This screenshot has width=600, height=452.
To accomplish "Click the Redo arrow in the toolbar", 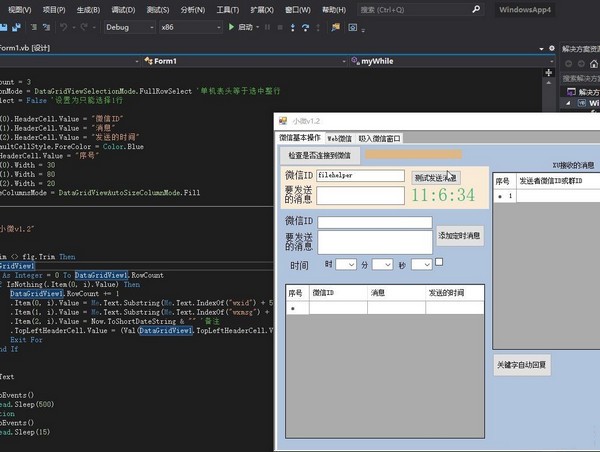I will pyautogui.click(x=86, y=27).
